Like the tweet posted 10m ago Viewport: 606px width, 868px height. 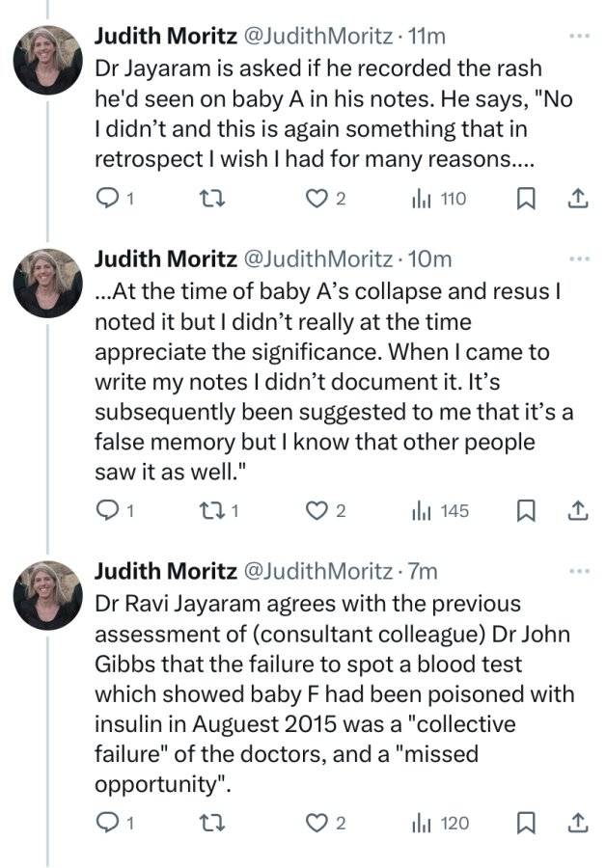click(x=326, y=510)
